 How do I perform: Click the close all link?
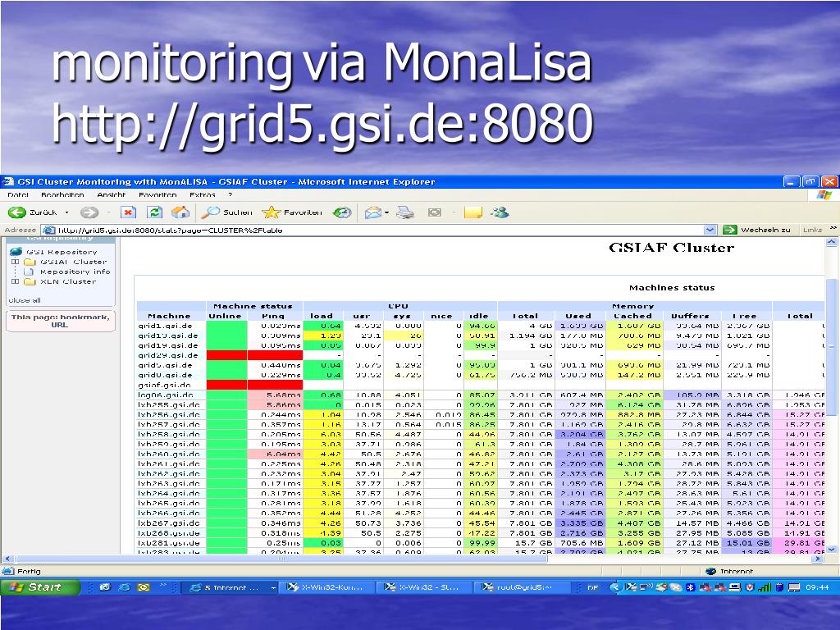(x=25, y=300)
